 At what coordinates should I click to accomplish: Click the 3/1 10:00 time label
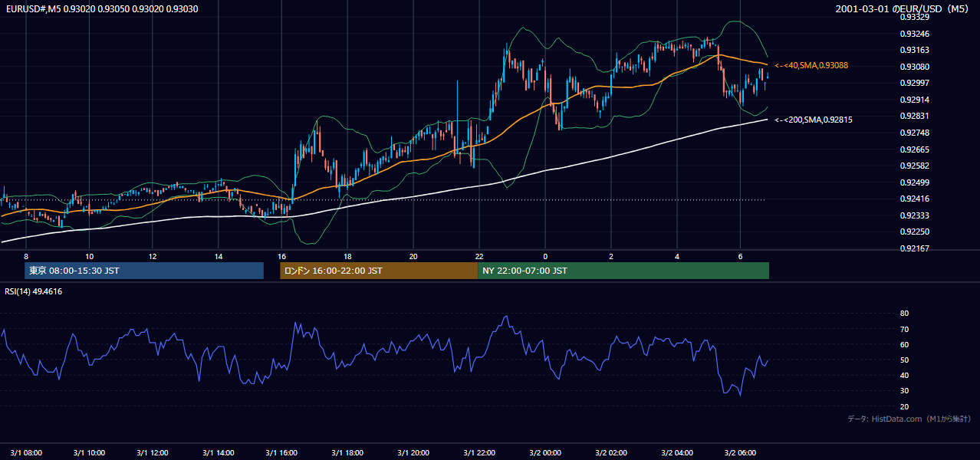click(x=89, y=452)
